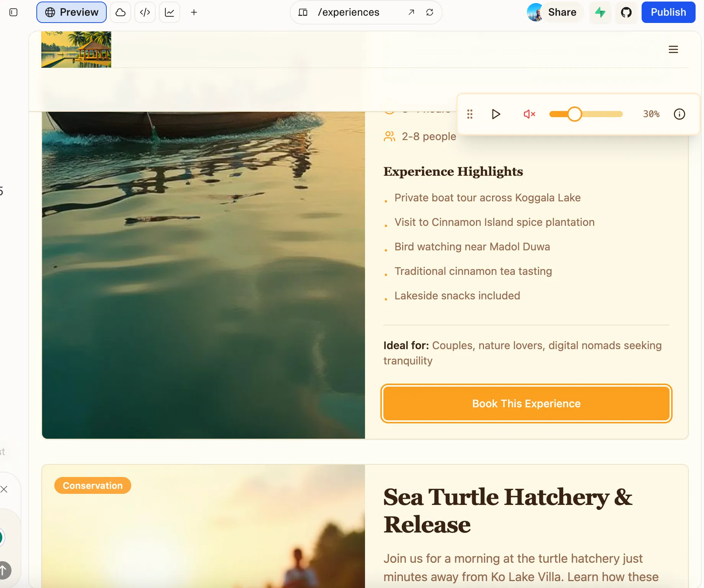Show audio player info icon

click(x=680, y=114)
